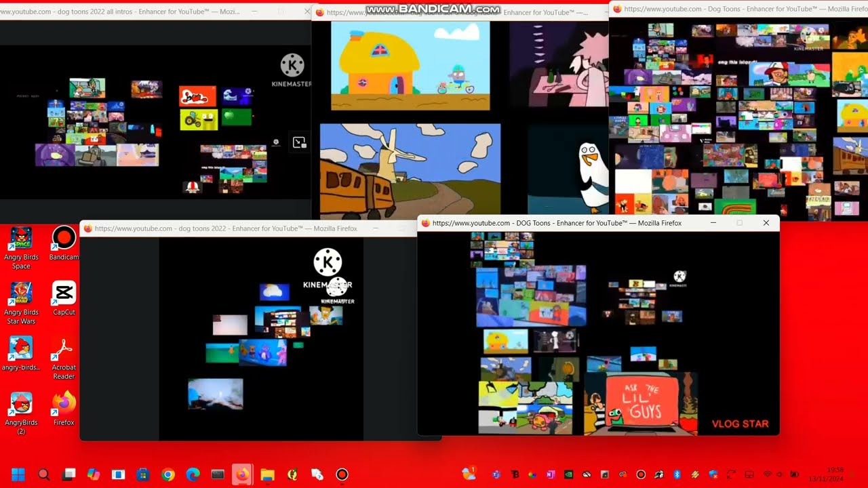This screenshot has width=868, height=488.
Task: Open the angry-birds desktop shortcut
Action: click(x=21, y=354)
